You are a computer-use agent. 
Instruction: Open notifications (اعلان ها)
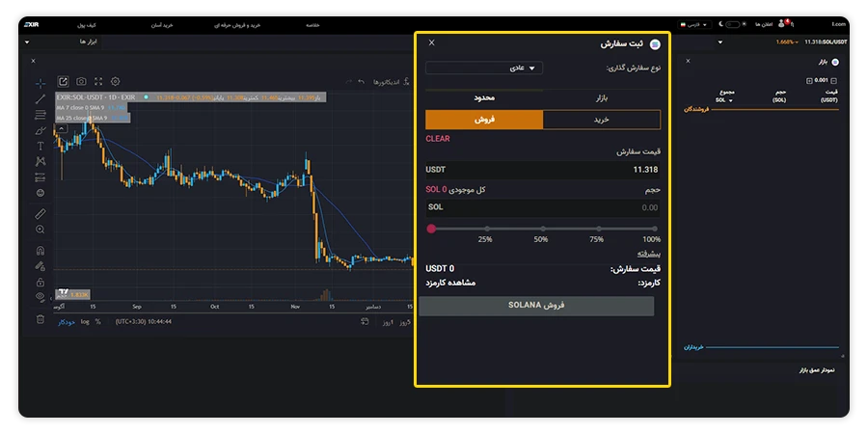763,25
